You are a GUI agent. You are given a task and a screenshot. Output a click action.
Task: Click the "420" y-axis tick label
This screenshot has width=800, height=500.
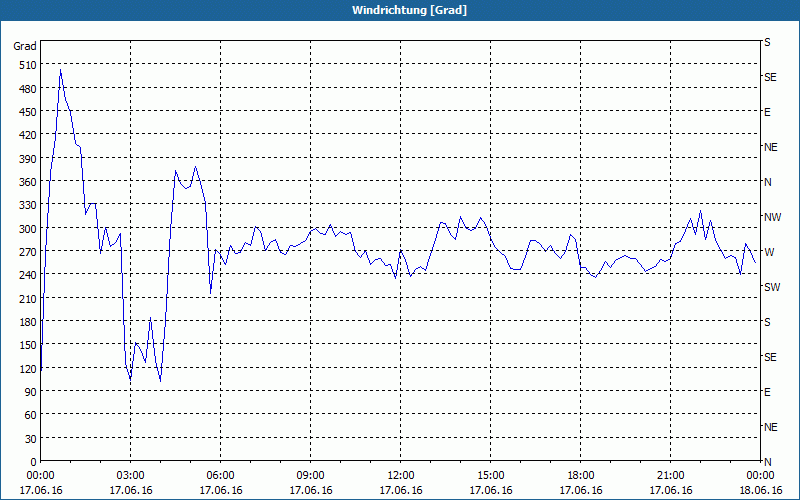[28, 135]
